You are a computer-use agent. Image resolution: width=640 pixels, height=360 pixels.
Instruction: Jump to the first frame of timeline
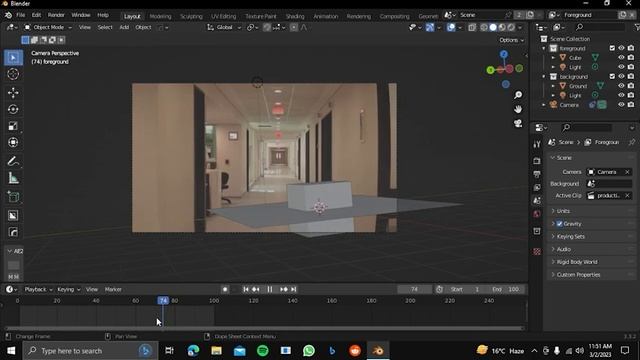tap(246, 289)
